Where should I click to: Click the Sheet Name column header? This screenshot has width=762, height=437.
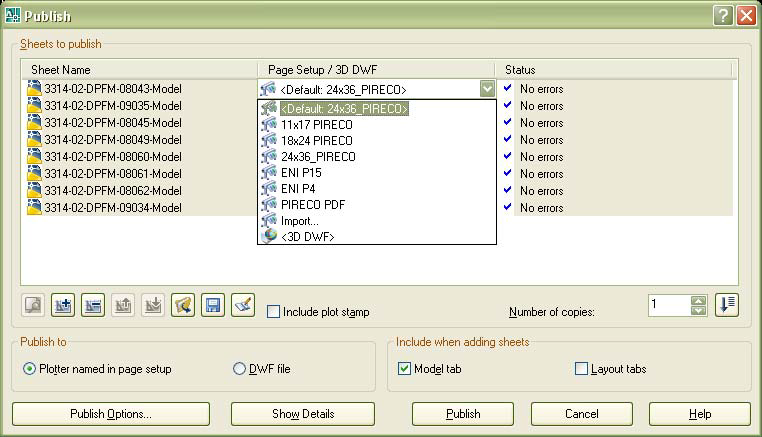(x=139, y=70)
